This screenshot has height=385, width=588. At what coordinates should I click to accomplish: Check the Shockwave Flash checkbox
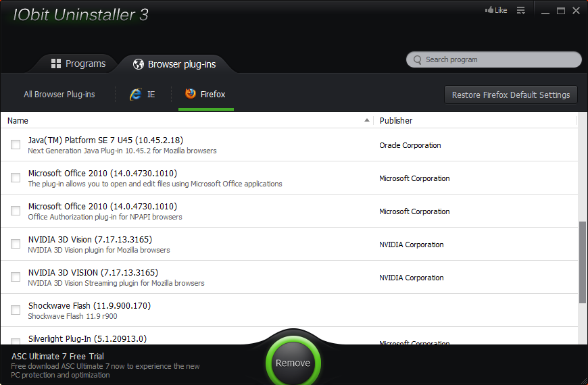click(x=16, y=309)
